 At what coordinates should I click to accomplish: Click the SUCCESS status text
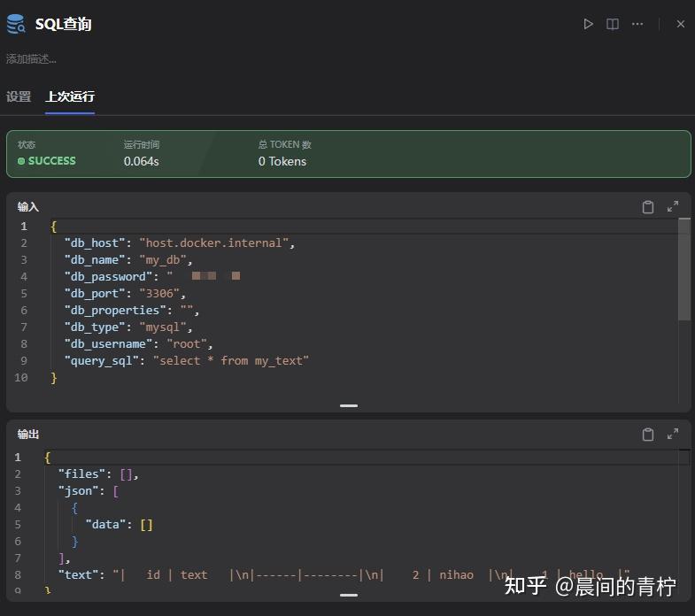pos(52,161)
